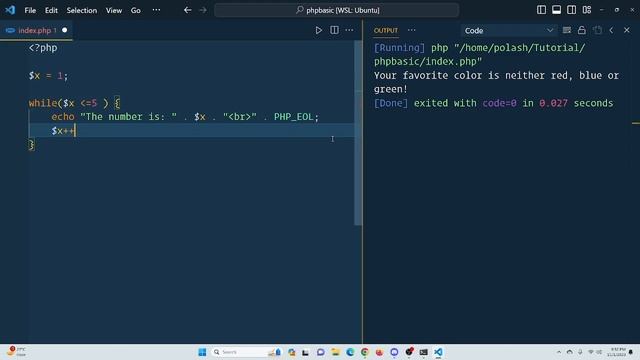Click the phpbasic [WSL: Ubuntu] search box
The width and height of the screenshot is (640, 360).
click(x=337, y=10)
